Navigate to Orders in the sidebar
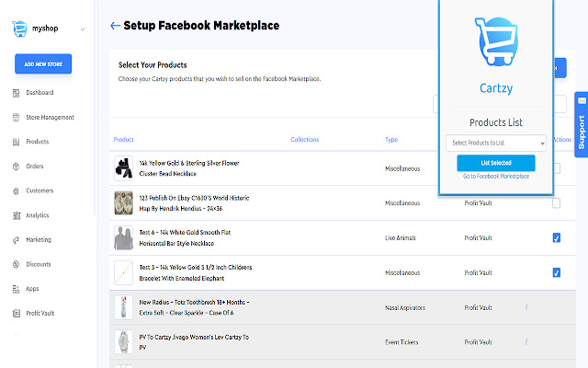 [x=35, y=166]
